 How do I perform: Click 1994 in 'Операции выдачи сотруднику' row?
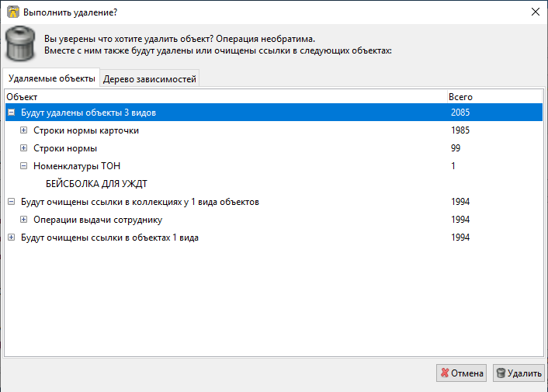pyautogui.click(x=460, y=220)
